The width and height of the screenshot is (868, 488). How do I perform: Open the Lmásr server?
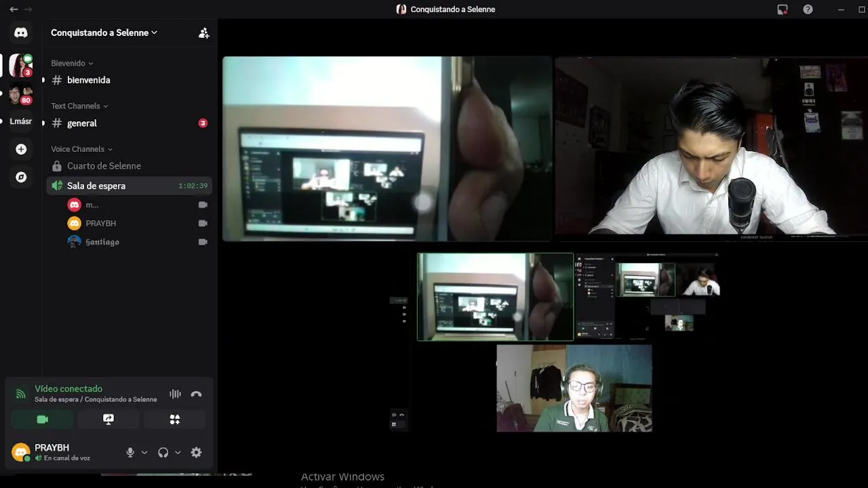pyautogui.click(x=21, y=121)
